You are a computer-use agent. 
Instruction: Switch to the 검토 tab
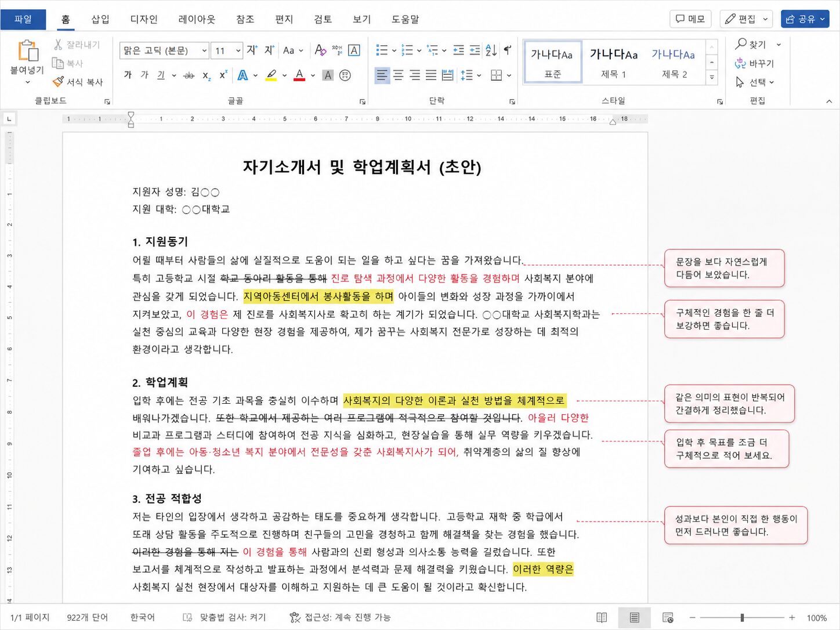(323, 19)
